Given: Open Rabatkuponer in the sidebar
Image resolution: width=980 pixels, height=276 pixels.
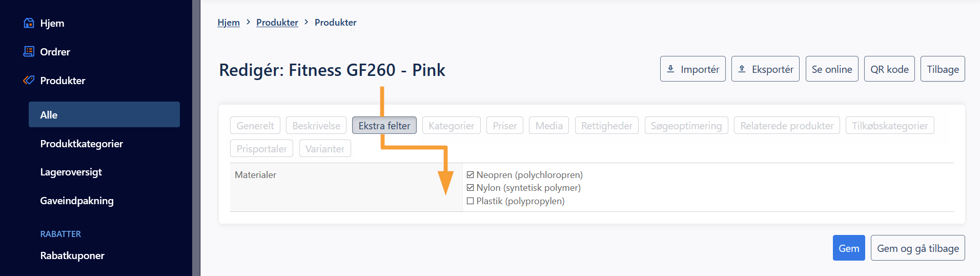Looking at the screenshot, I should pyautogui.click(x=72, y=255).
